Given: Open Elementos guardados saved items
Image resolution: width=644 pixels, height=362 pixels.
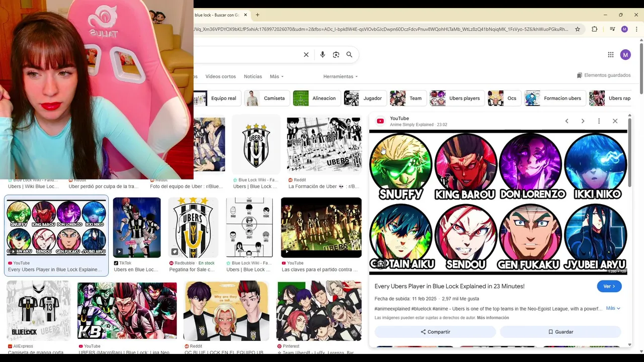Looking at the screenshot, I should (604, 75).
